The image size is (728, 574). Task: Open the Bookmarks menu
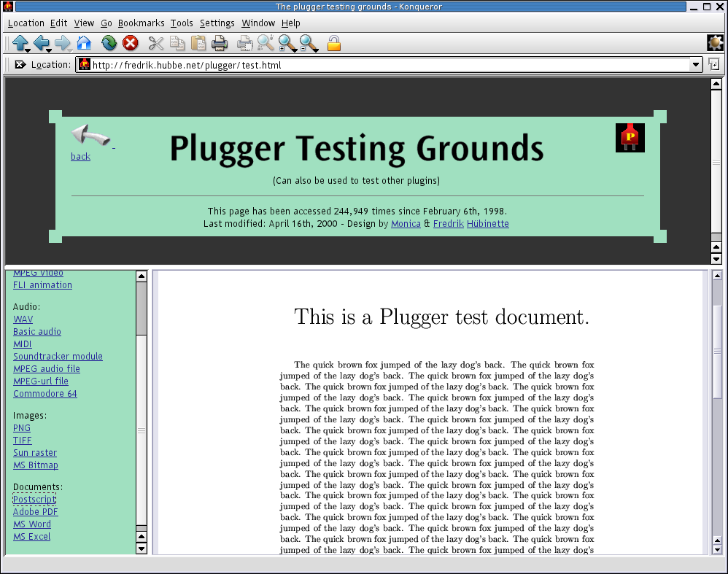[141, 23]
